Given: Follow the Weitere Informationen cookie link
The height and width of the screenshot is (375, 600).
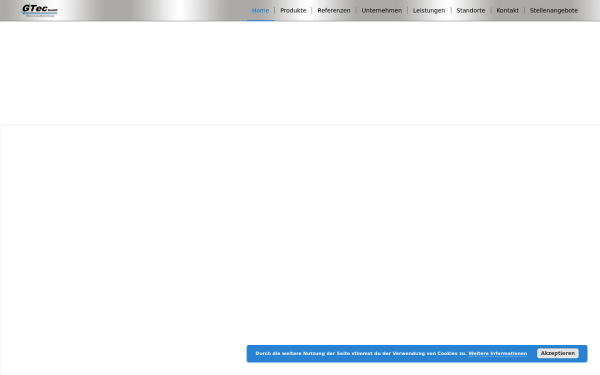Looking at the screenshot, I should point(497,354).
